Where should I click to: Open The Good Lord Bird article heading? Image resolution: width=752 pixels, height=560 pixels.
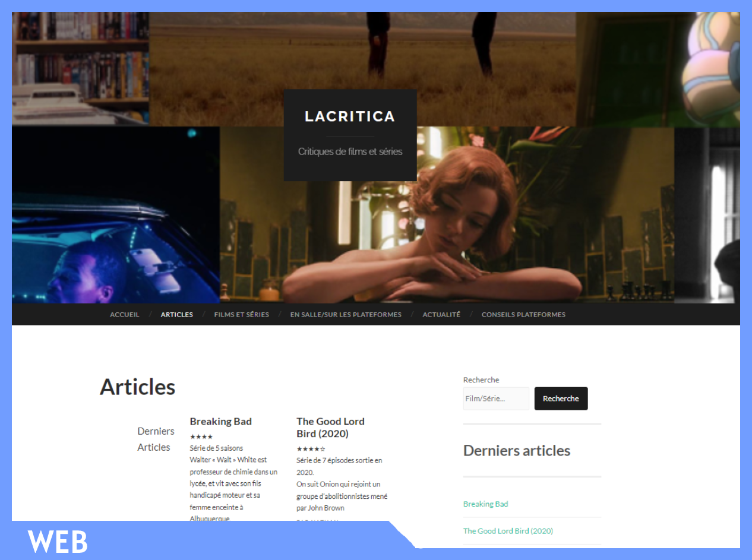(x=330, y=428)
